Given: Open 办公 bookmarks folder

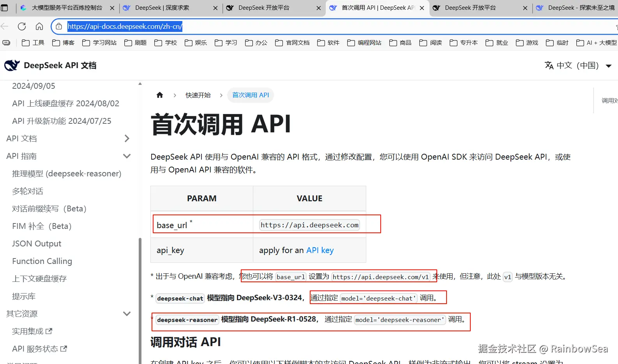Looking at the screenshot, I should [256, 43].
